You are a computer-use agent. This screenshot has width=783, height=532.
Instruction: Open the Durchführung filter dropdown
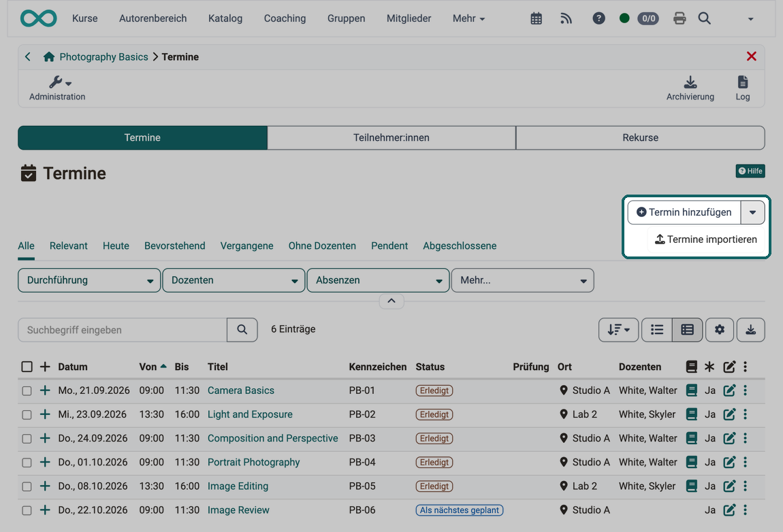[89, 280]
